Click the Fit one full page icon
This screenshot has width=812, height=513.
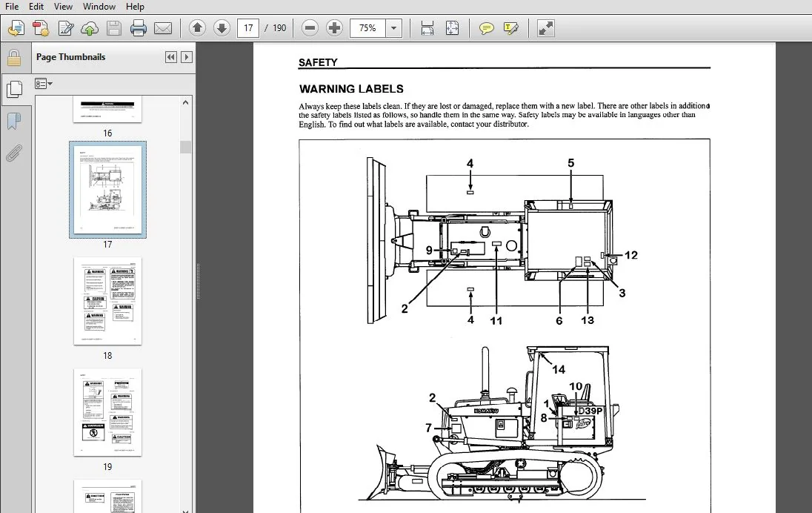(x=452, y=28)
